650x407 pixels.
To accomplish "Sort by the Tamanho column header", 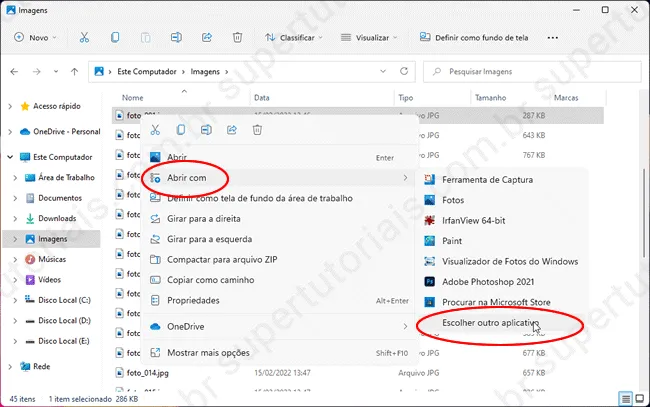I will [x=490, y=98].
